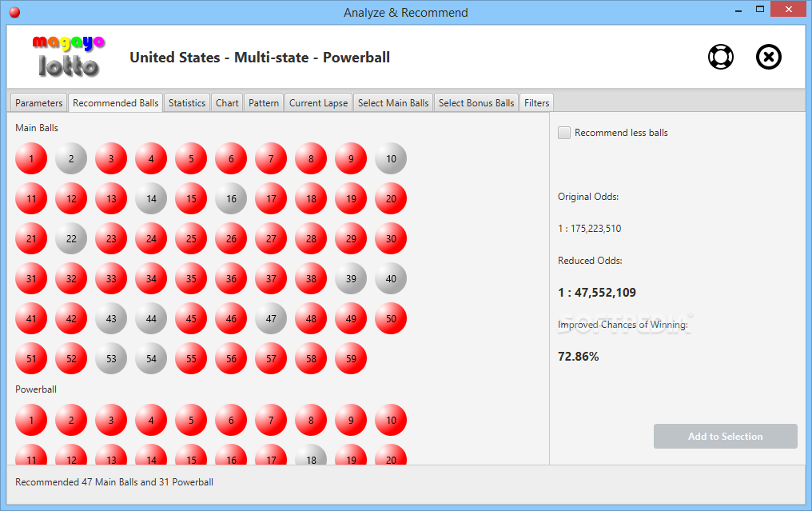
Task: Click the red ball app icon in title bar
Action: [x=14, y=12]
